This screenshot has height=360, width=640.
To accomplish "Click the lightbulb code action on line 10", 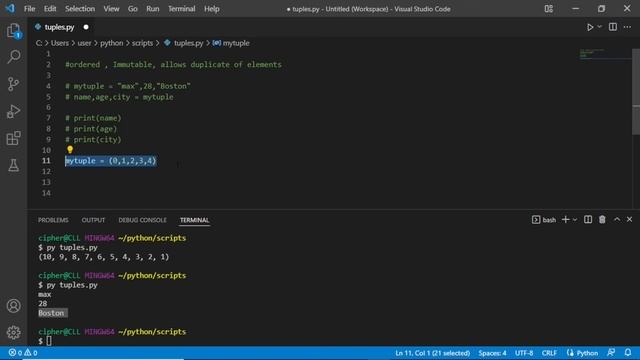I will pyautogui.click(x=70, y=150).
